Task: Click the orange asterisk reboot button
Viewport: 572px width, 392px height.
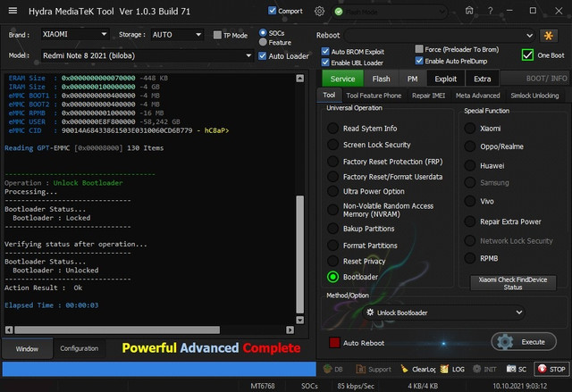Action: [550, 35]
